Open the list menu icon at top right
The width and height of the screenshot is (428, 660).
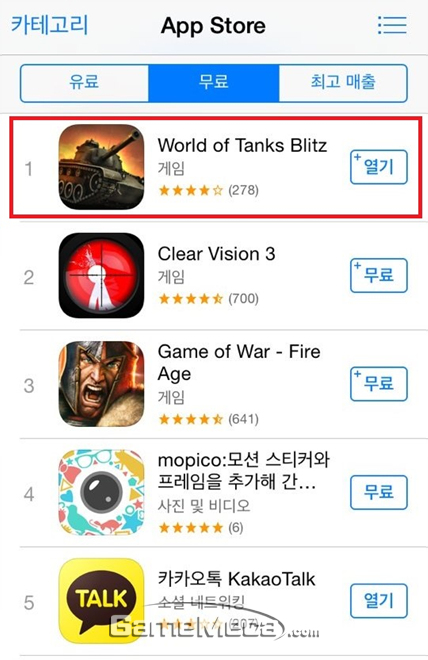(x=392, y=25)
